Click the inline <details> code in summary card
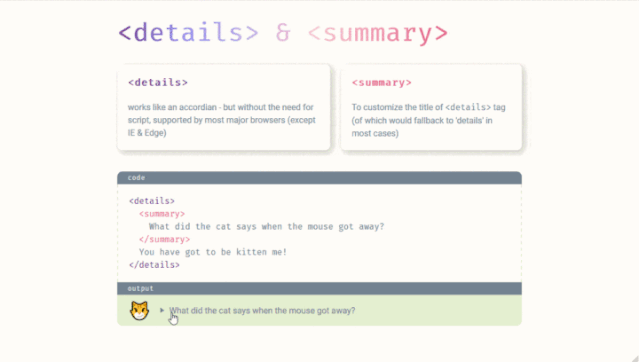Screen dimensions: 639x362 point(468,107)
